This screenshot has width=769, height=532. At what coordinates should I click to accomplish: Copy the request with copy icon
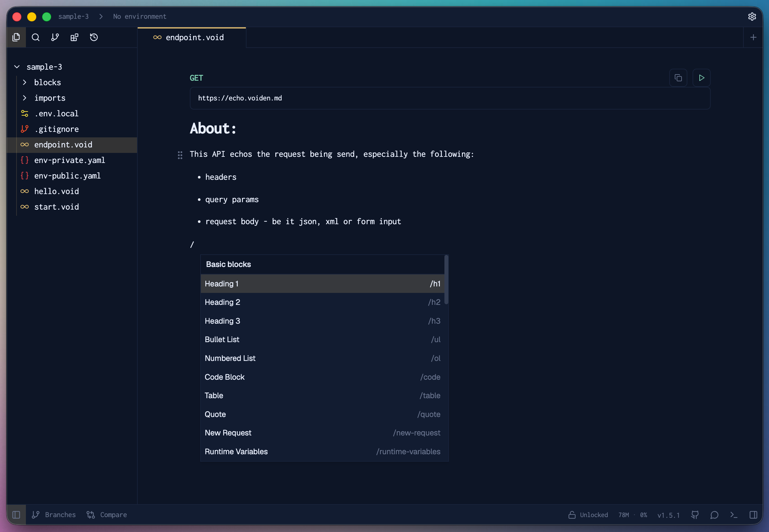click(678, 78)
